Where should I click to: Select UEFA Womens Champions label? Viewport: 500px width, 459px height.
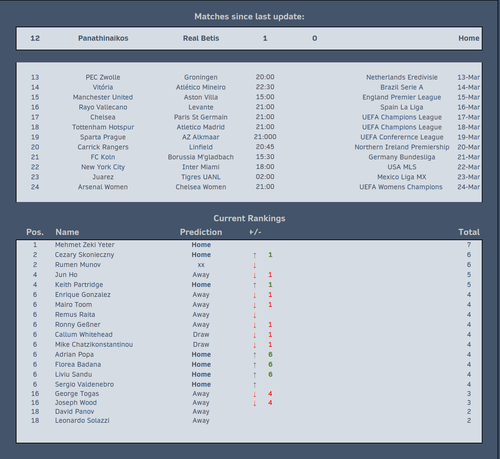(401, 187)
